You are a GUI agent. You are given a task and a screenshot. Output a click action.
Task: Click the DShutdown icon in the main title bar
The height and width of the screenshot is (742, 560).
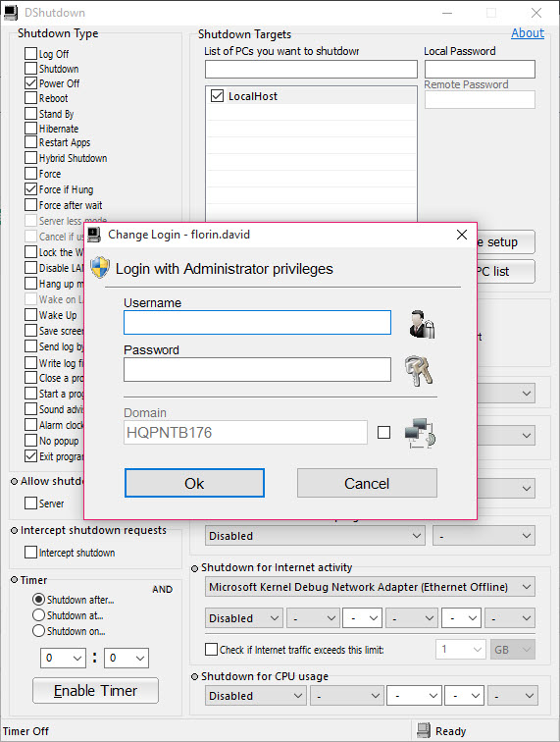click(x=11, y=13)
